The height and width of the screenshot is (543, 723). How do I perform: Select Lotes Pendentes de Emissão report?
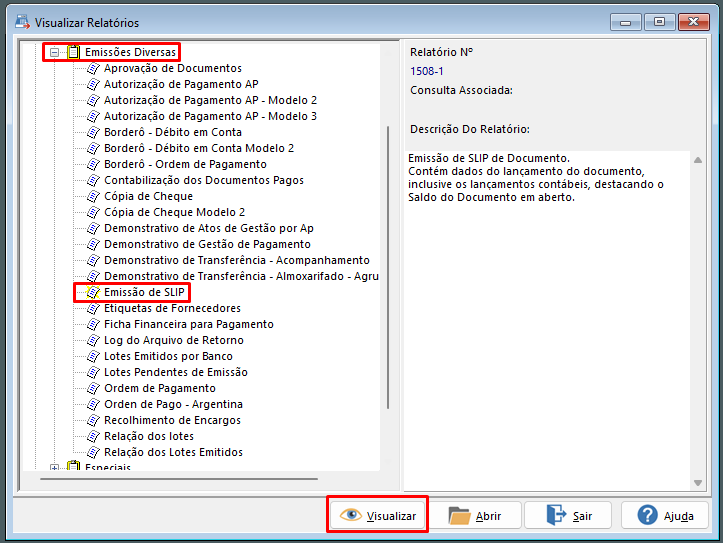(176, 372)
